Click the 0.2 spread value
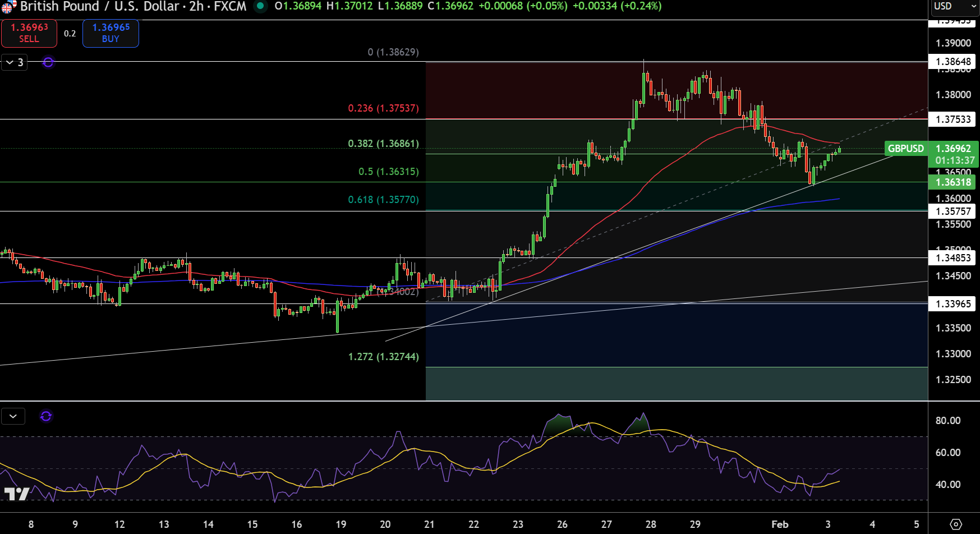Screen dimensions: 980x534 pyautogui.click(x=70, y=34)
